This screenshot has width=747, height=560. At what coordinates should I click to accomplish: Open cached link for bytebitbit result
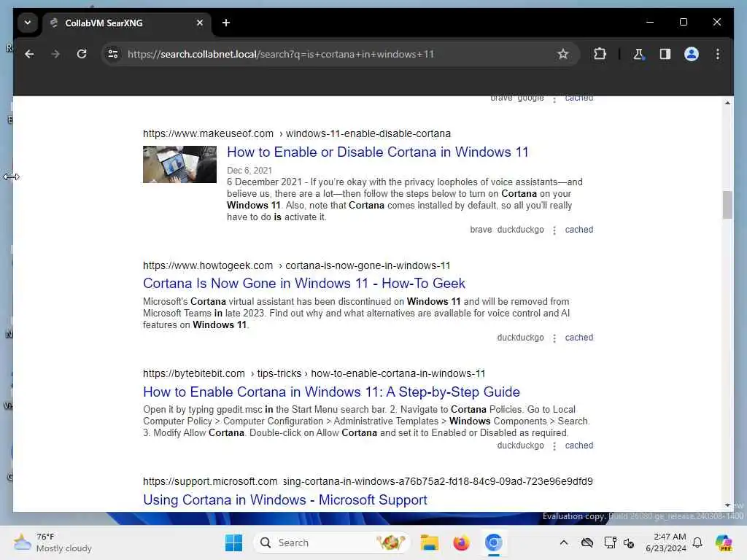(x=578, y=446)
